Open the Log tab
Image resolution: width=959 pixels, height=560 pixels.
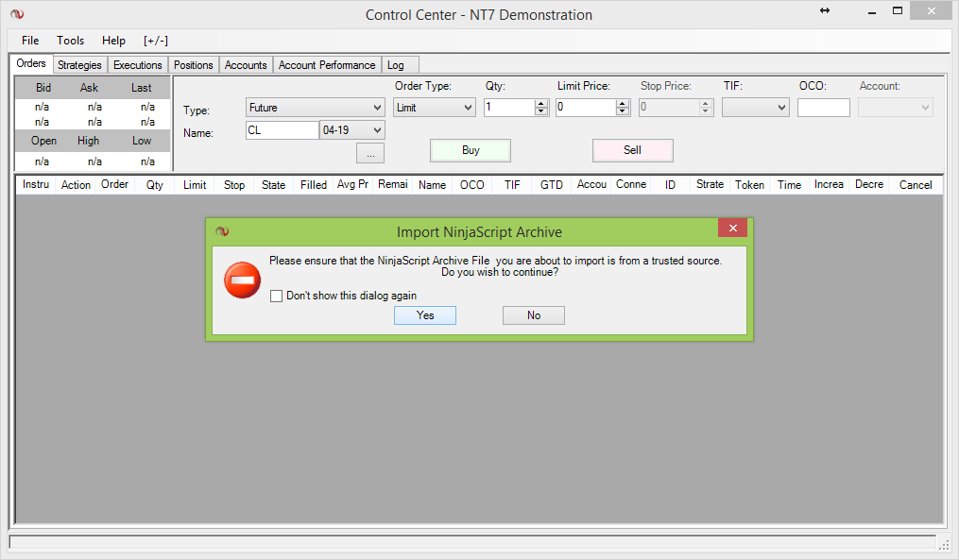coord(400,65)
